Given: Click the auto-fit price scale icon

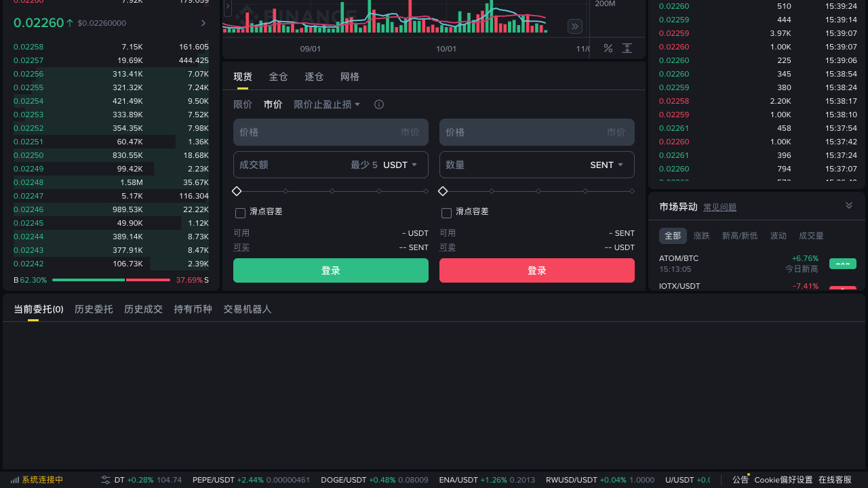Looking at the screenshot, I should 627,48.
